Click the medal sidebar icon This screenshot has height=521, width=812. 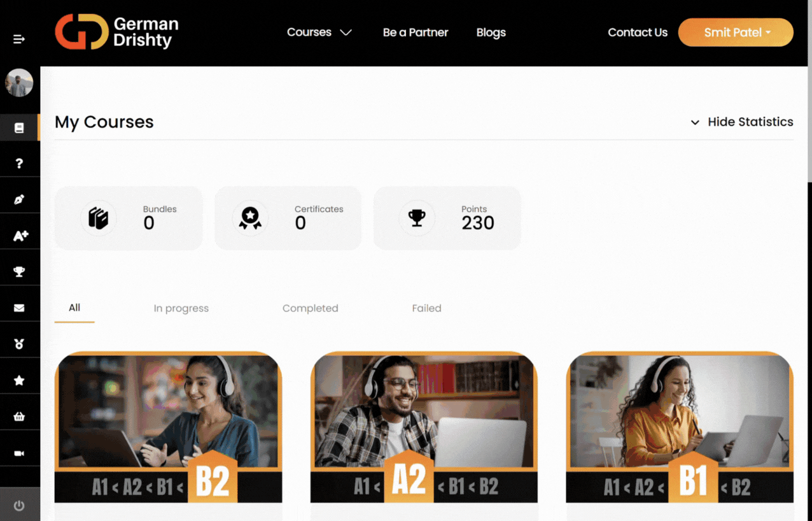tap(19, 344)
